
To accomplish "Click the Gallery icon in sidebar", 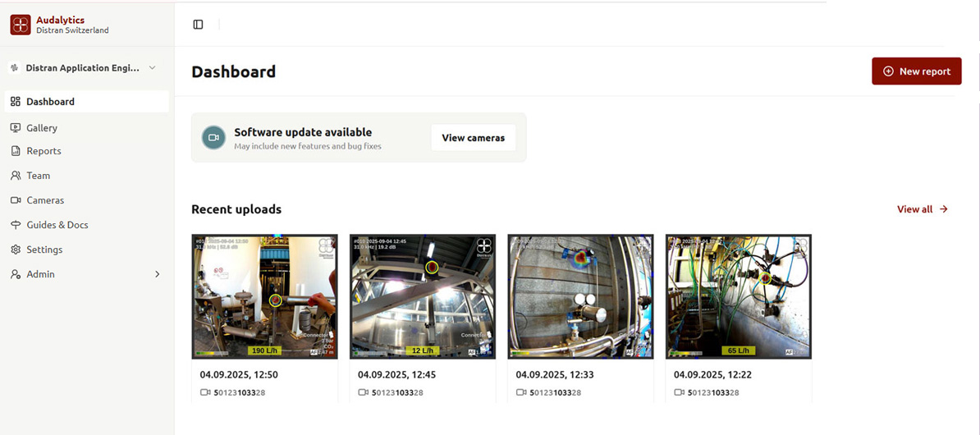I will (x=16, y=128).
